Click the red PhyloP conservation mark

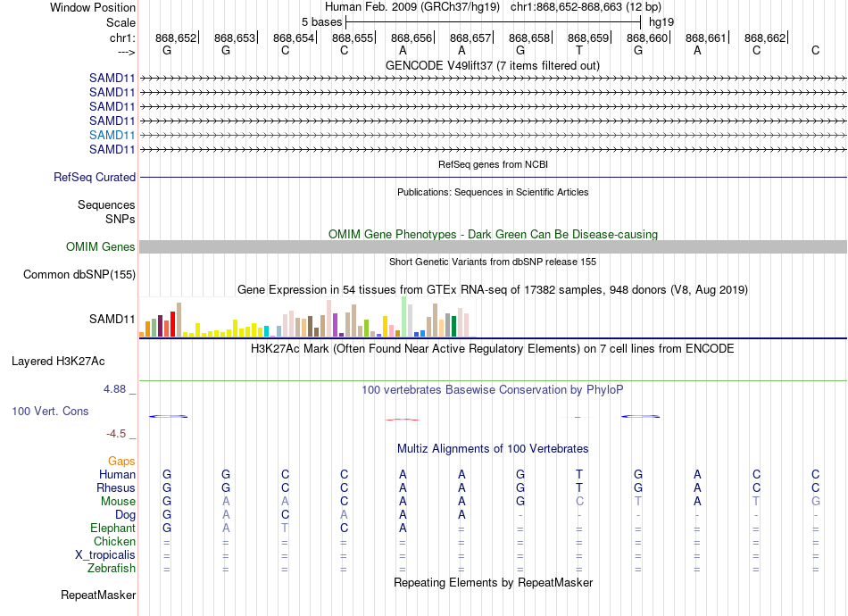(402, 419)
